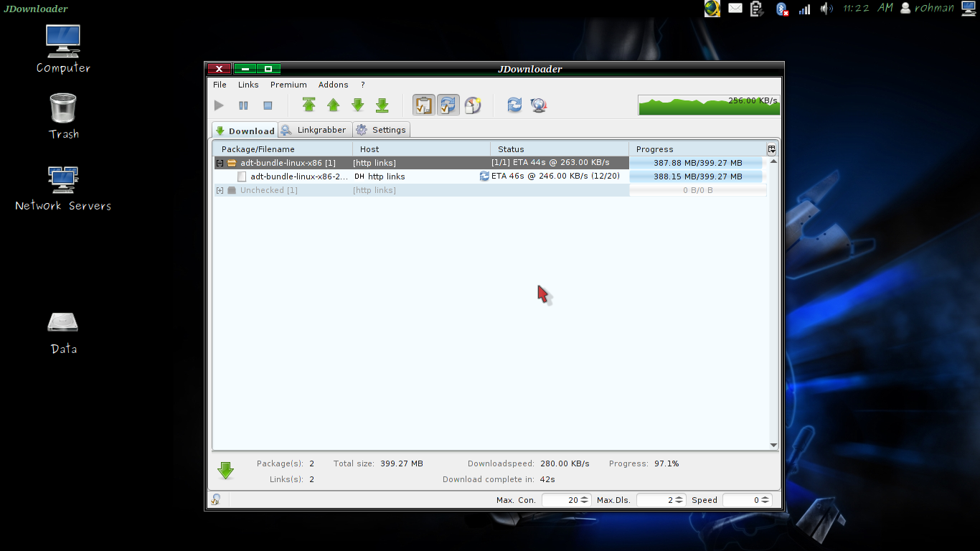Pause downloads with the pause icon
The image size is (980, 551).
point(243,105)
